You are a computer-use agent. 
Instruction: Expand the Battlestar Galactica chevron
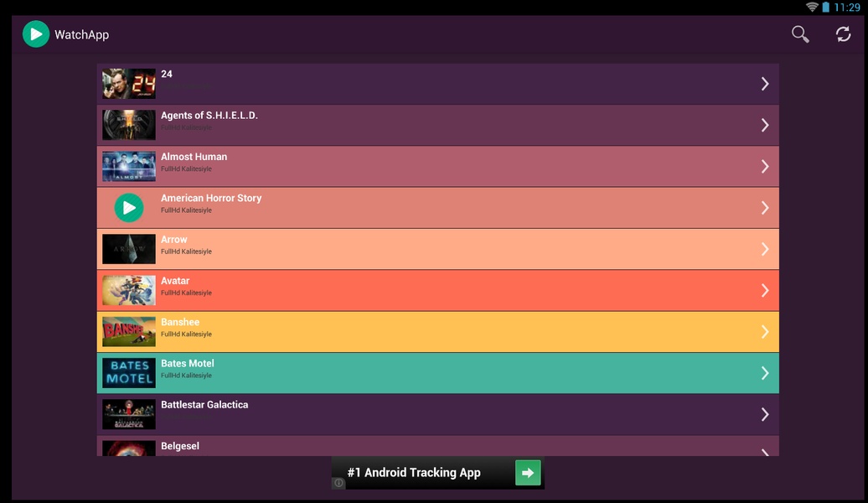tap(764, 414)
